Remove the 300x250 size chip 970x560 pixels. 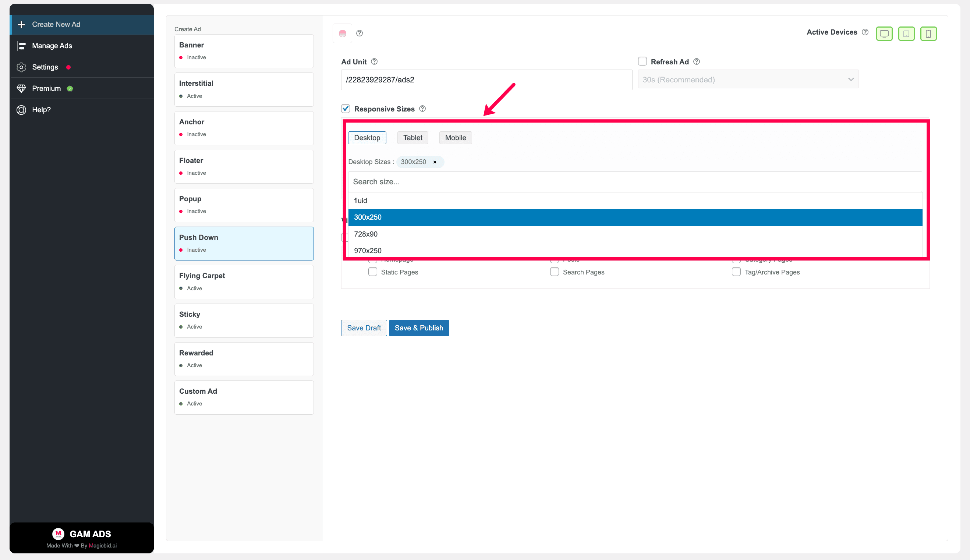(435, 162)
